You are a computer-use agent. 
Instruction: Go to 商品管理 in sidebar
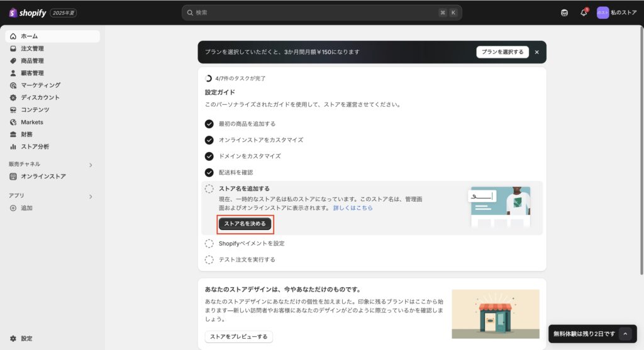point(32,61)
